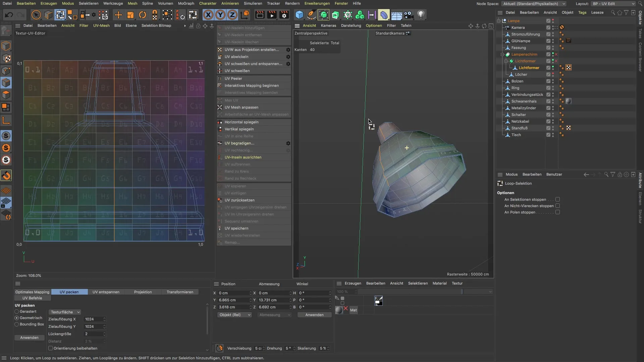This screenshot has height=362, width=644.
Task: Click the Spline Pen icon
Action: [x=311, y=15]
